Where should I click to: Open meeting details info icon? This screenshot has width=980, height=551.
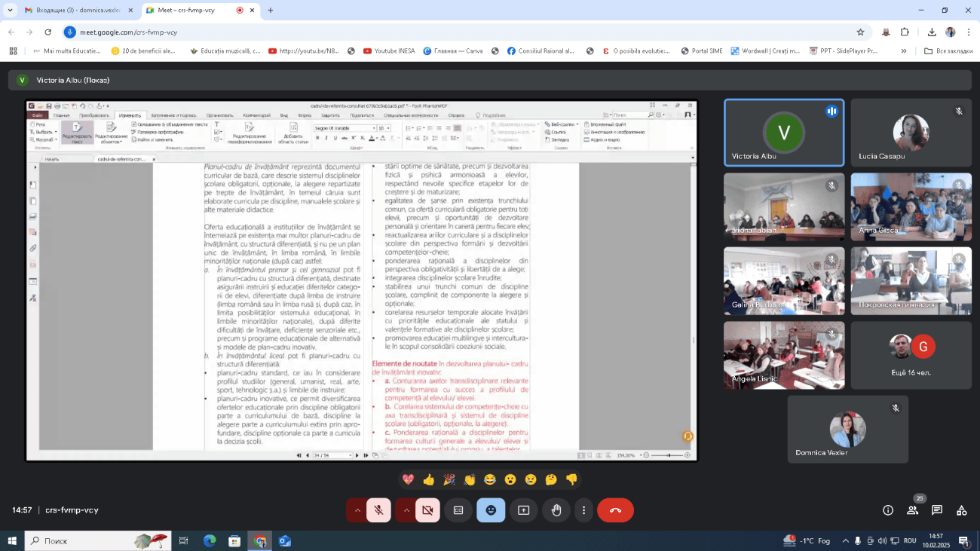888,510
